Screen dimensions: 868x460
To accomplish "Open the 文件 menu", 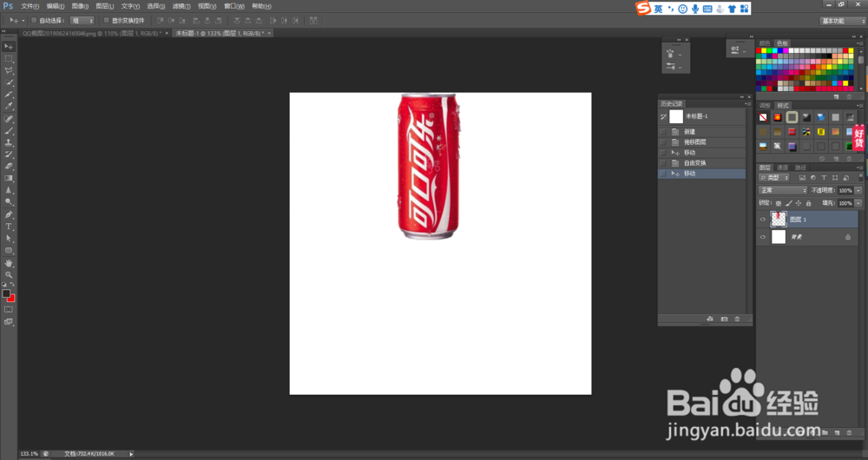I will point(30,6).
